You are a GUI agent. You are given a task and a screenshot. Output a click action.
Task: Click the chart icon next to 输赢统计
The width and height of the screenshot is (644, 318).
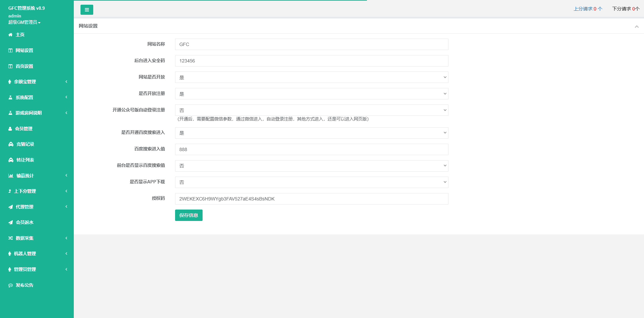click(x=11, y=176)
